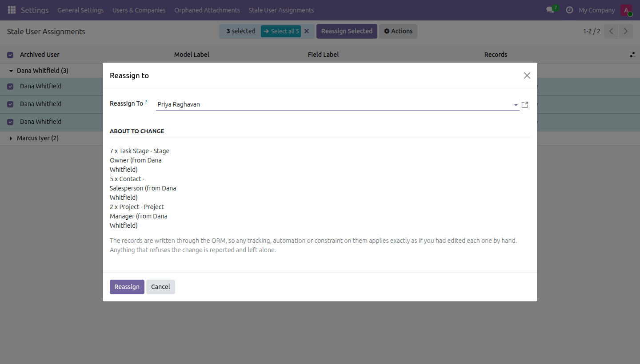Click the Reassign Selected button
This screenshot has width=640, height=364.
tap(347, 31)
